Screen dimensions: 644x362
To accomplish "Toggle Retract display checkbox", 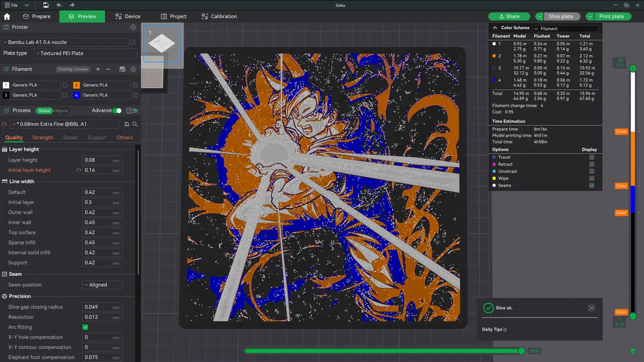I will coord(591,164).
